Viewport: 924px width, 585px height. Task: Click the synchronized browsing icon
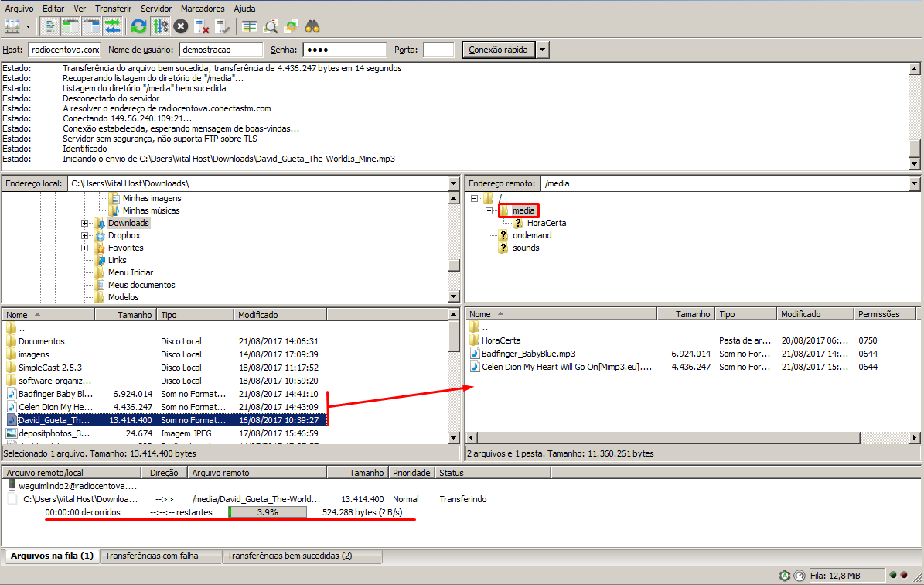[x=292, y=26]
